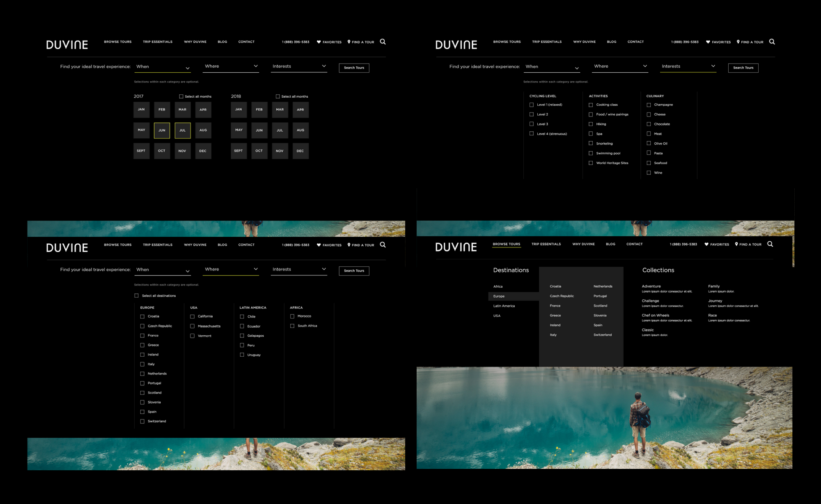This screenshot has width=821, height=504.
Task: Tick the Level 1 (relaxed) checkbox
Action: pos(532,105)
